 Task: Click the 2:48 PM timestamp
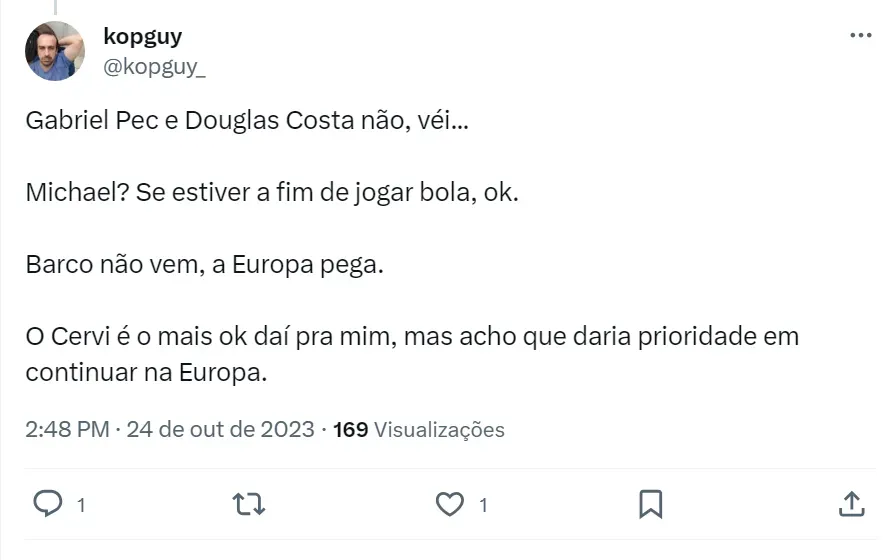pos(67,430)
